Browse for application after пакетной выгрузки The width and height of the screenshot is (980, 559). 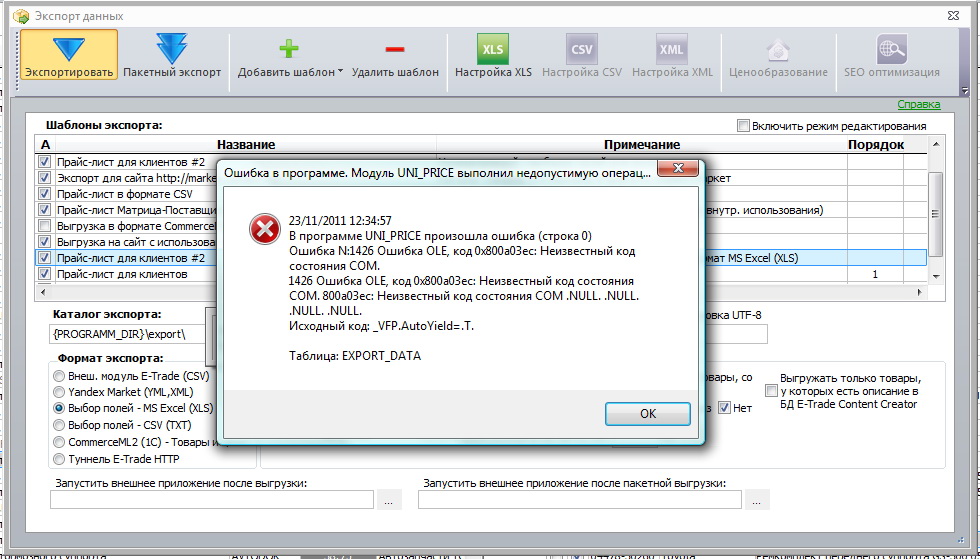(x=757, y=500)
